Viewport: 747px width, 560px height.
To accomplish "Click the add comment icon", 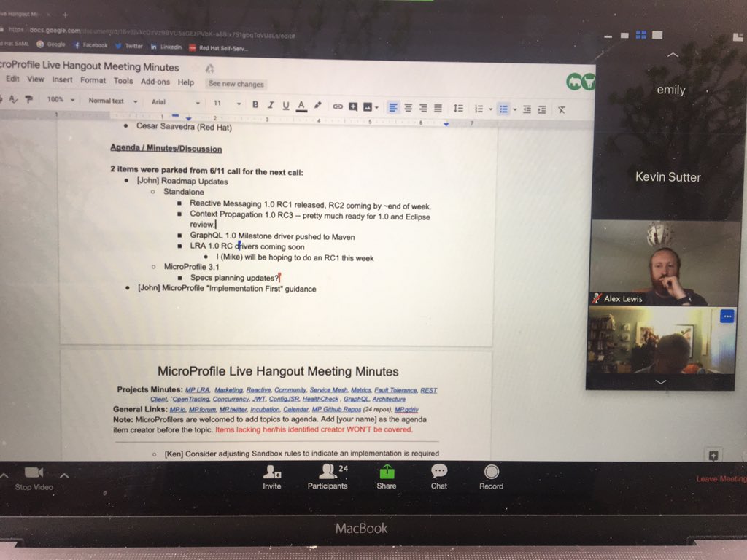I will [x=353, y=106].
